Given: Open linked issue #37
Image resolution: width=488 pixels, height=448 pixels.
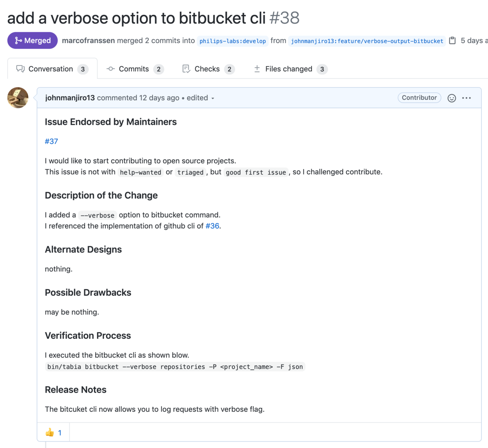Looking at the screenshot, I should click(51, 141).
